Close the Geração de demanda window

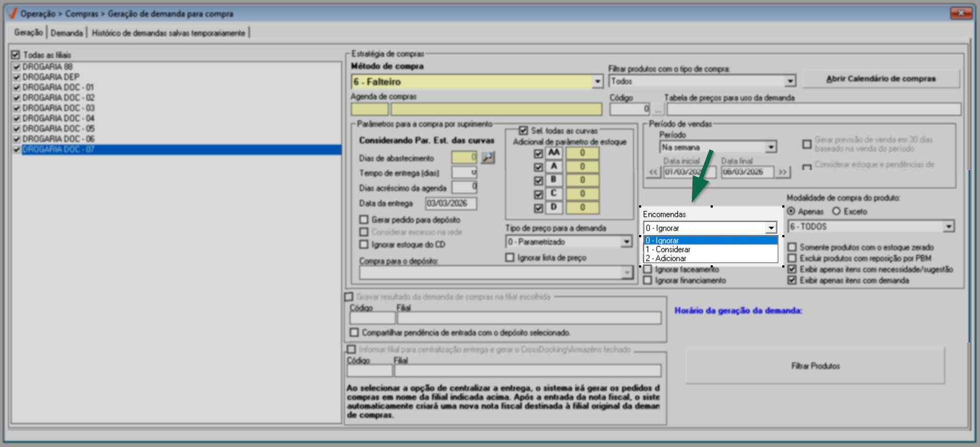(x=961, y=13)
